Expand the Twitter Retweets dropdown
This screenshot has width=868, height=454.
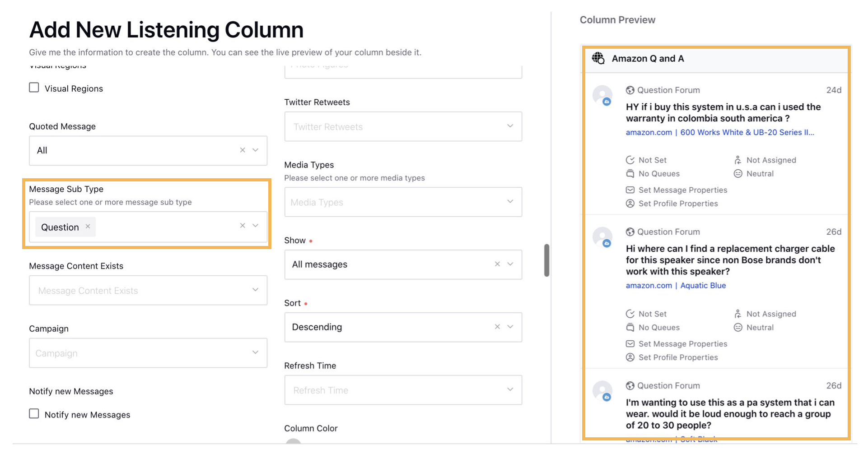(x=403, y=126)
